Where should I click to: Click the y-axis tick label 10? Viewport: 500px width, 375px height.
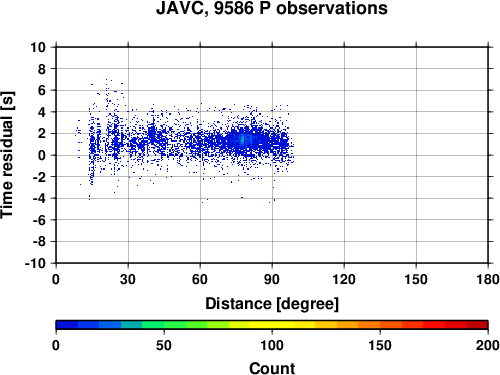coord(38,47)
